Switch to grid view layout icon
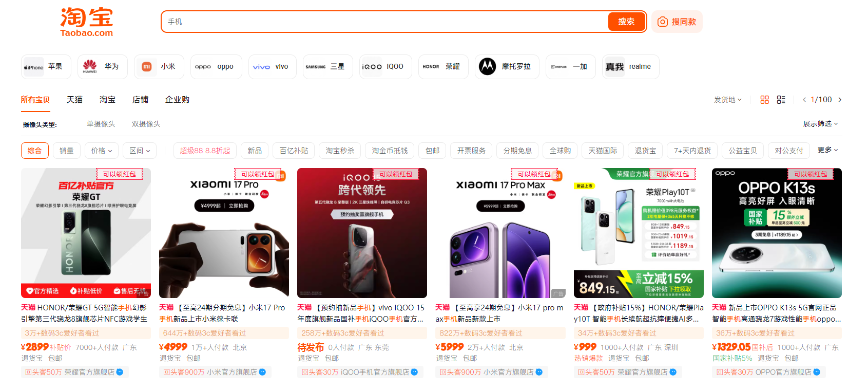 764,100
